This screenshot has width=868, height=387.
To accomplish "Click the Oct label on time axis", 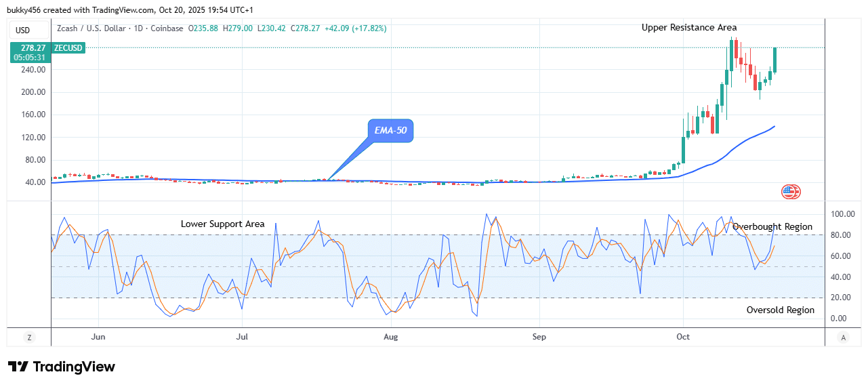I will 683,336.
